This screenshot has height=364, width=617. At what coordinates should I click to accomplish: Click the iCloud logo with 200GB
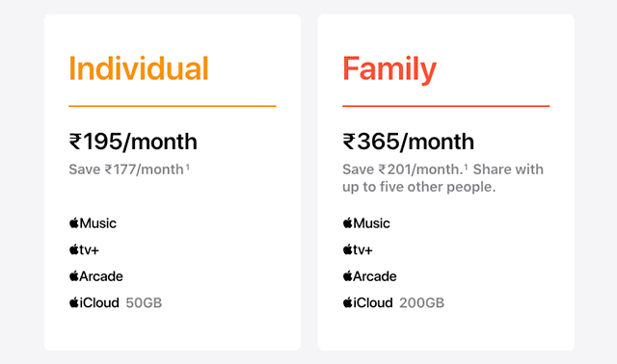[x=367, y=302]
